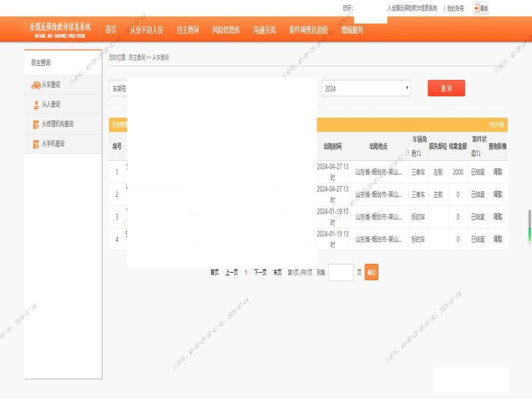The height and width of the screenshot is (399, 532).
Task: Click the 退出 logout icon
Action: tap(477, 8)
